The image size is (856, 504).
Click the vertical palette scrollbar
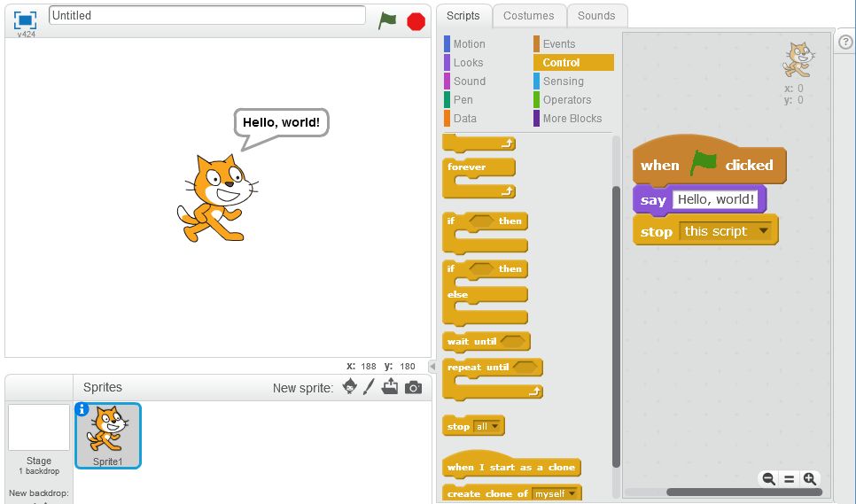point(617,326)
